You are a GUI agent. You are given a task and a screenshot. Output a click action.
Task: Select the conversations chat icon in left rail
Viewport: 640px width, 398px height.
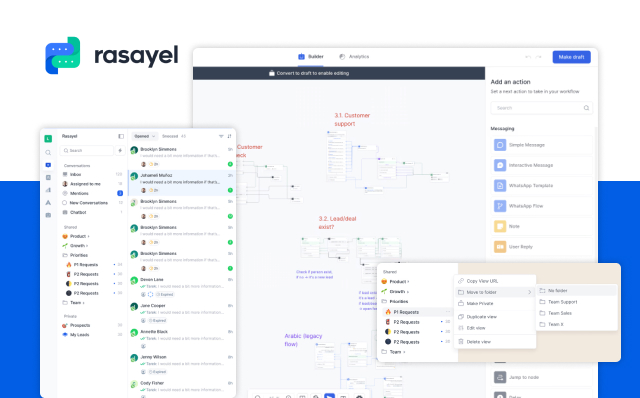(x=48, y=165)
